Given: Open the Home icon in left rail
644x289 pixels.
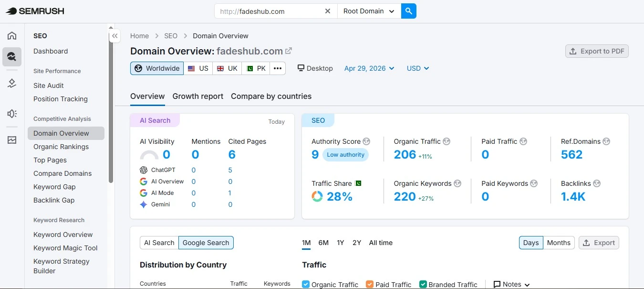Looking at the screenshot, I should coord(12,36).
